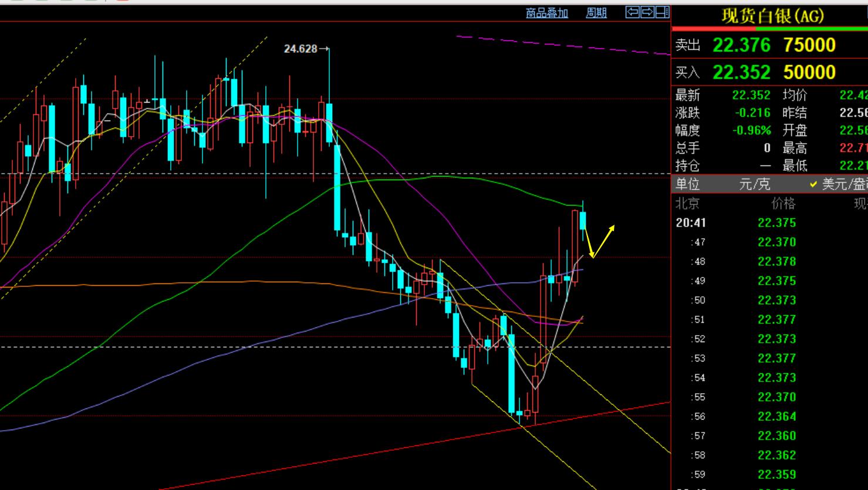Screen dimensions: 868x490
Task: Click the 现货白银(AG) title
Action: click(772, 16)
